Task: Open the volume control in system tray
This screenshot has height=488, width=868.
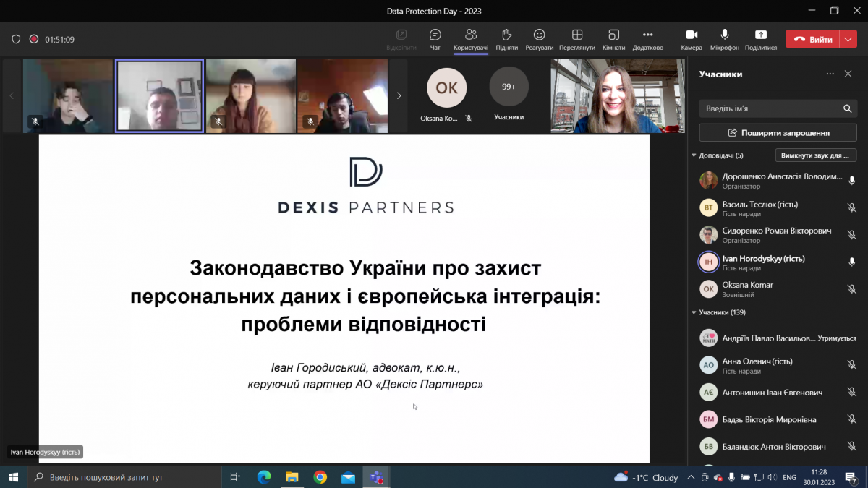Action: coord(773,477)
